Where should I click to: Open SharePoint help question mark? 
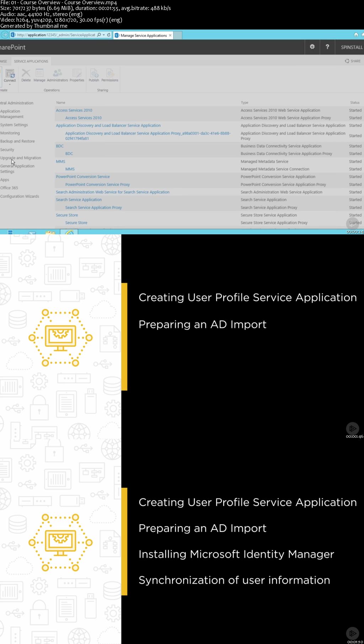point(327,47)
